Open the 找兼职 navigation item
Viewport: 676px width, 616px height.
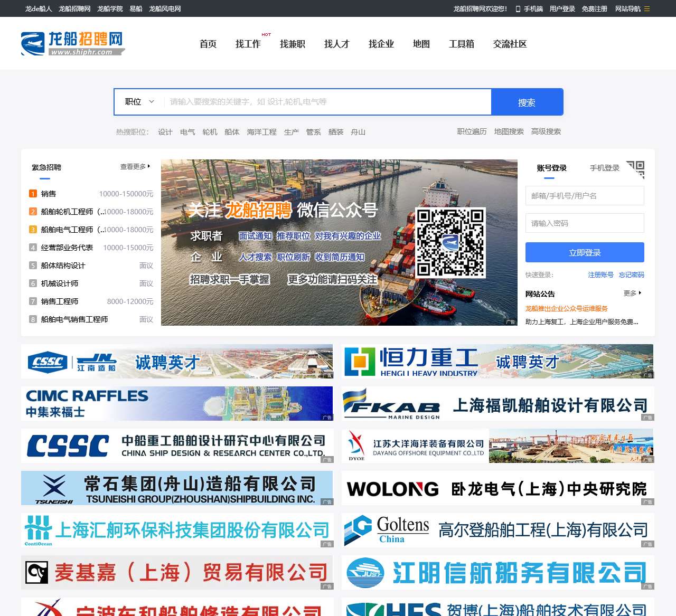click(x=293, y=44)
